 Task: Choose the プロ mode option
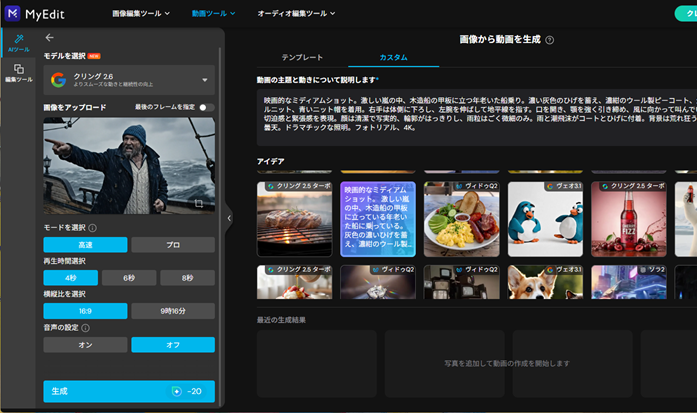coord(172,245)
